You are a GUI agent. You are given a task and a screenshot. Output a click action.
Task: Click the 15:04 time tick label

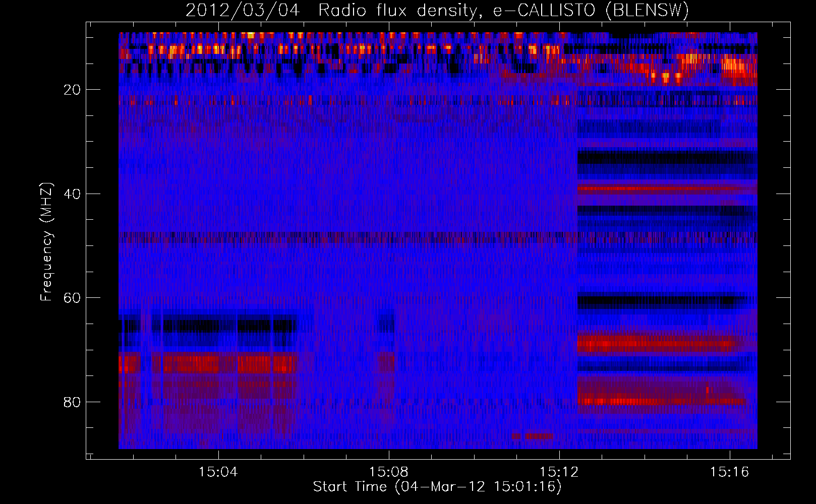pyautogui.click(x=218, y=472)
